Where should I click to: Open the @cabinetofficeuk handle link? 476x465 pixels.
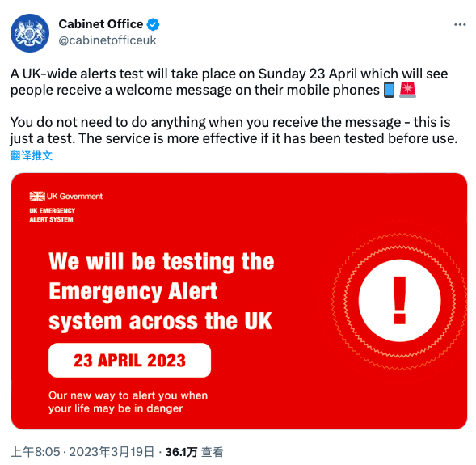pyautogui.click(x=107, y=40)
